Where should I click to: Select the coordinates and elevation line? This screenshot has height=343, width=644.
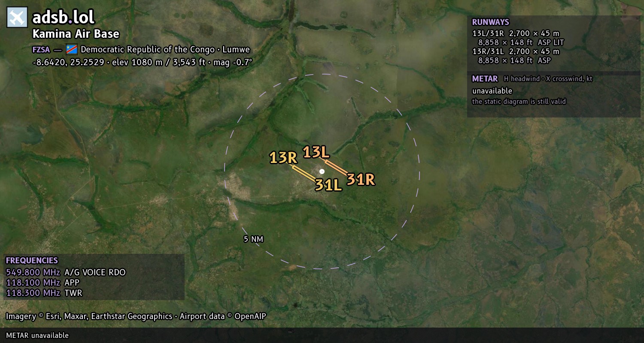(143, 62)
